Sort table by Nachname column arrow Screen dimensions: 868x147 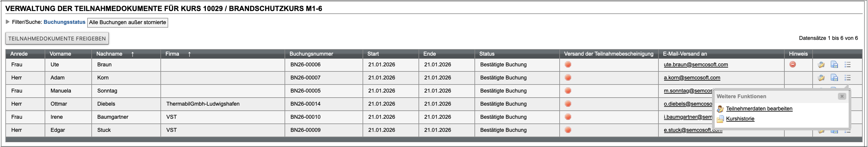click(x=133, y=54)
